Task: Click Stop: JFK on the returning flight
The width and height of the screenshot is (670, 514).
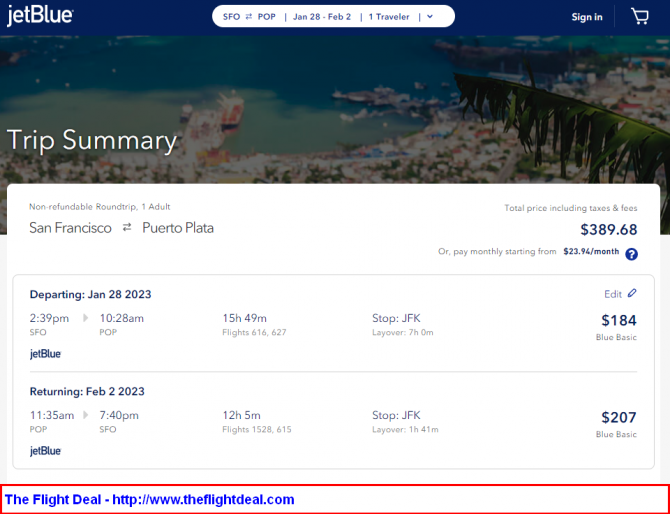Action: (396, 415)
